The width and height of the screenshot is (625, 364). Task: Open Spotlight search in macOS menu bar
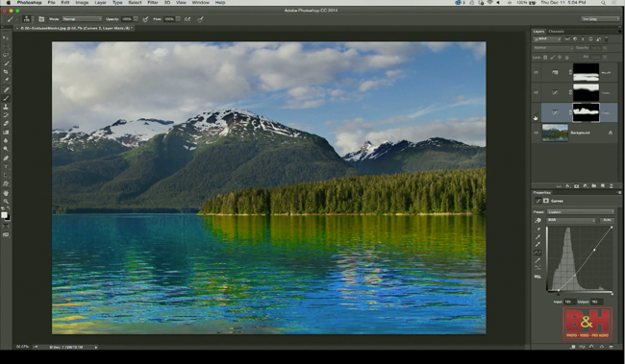coord(604,2)
